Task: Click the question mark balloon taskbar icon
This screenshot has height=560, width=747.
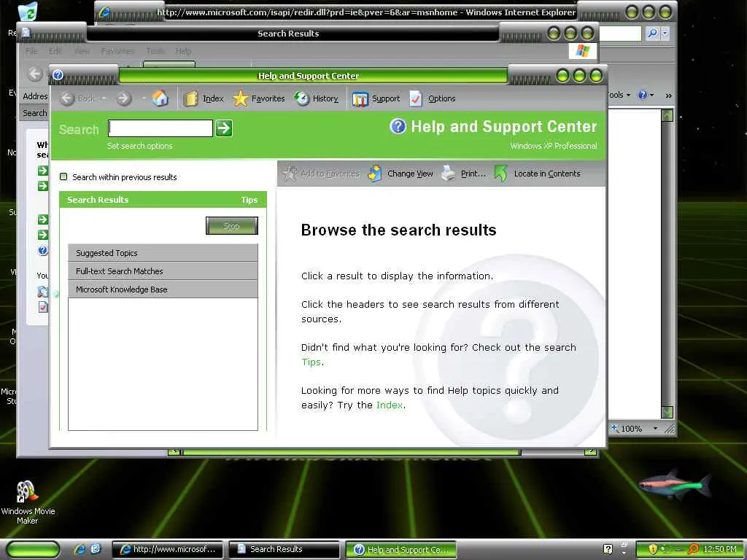Action: (608, 549)
